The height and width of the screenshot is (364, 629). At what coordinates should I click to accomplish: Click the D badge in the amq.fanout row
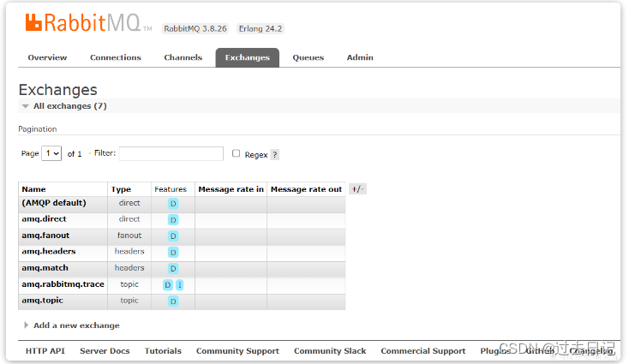pos(173,236)
